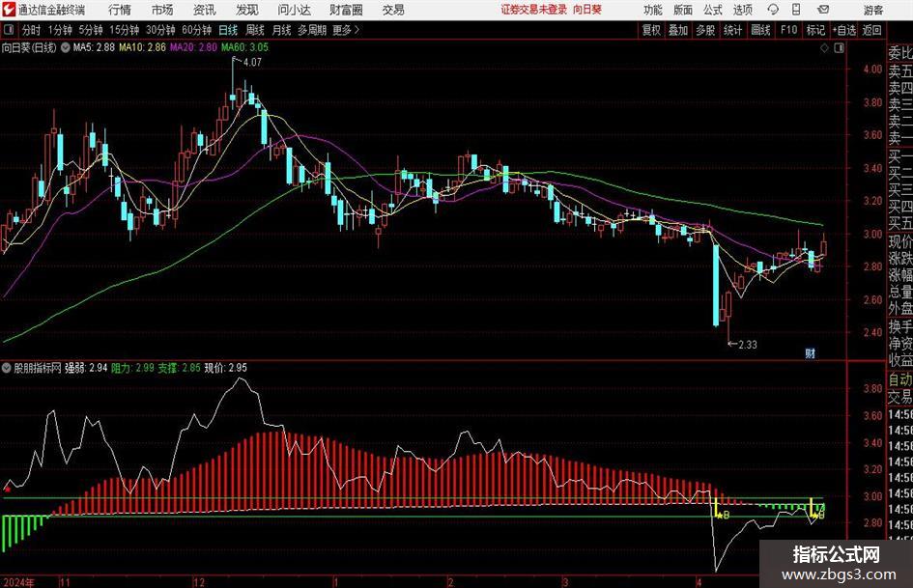
Task: Open F10 company info
Action: pos(788,30)
